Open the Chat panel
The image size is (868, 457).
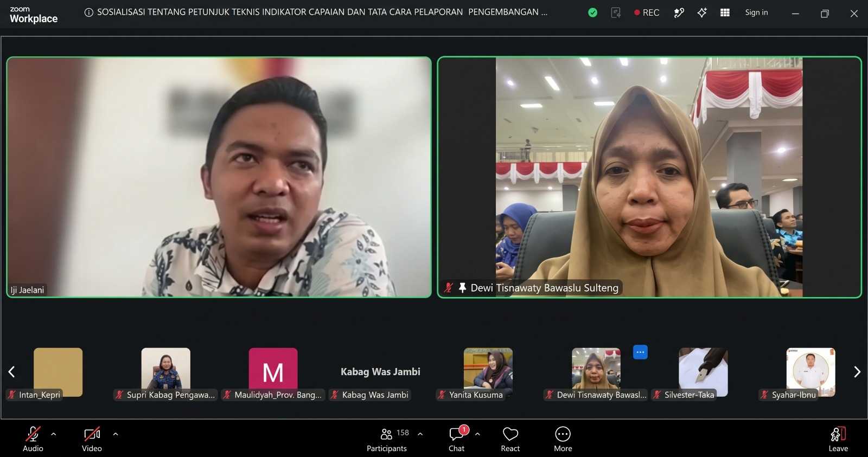coord(457,440)
